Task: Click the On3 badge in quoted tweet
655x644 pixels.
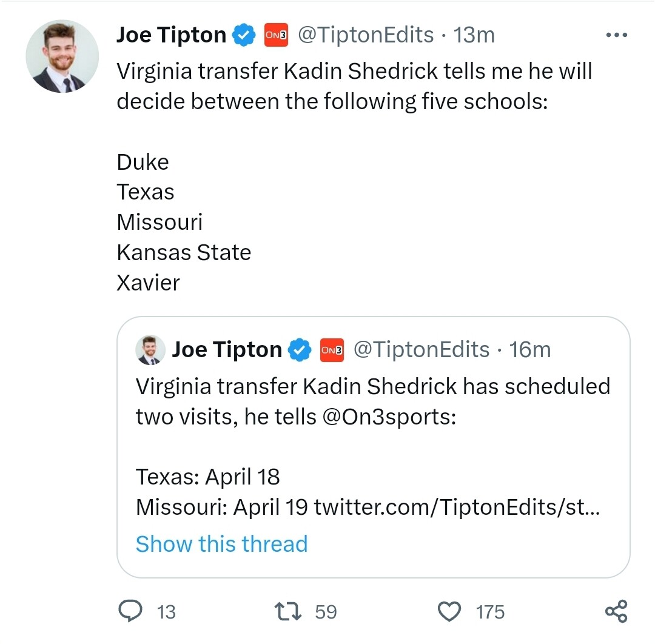Action: 332,350
